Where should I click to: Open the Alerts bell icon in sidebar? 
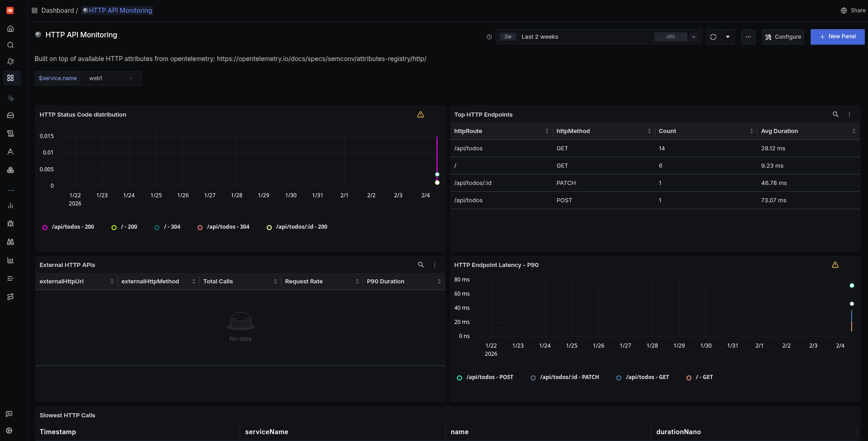(x=11, y=62)
